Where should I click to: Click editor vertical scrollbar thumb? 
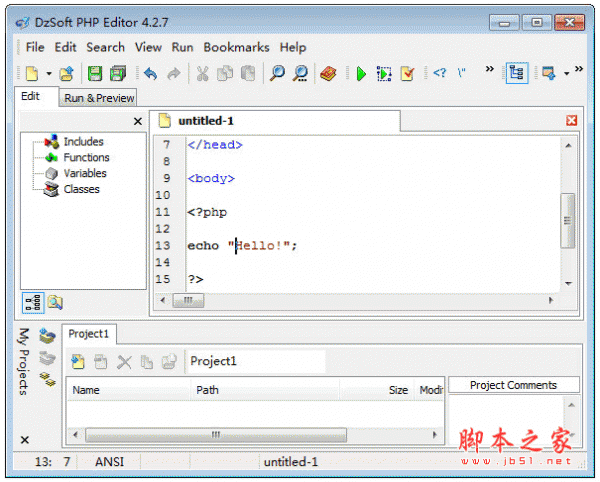567,221
